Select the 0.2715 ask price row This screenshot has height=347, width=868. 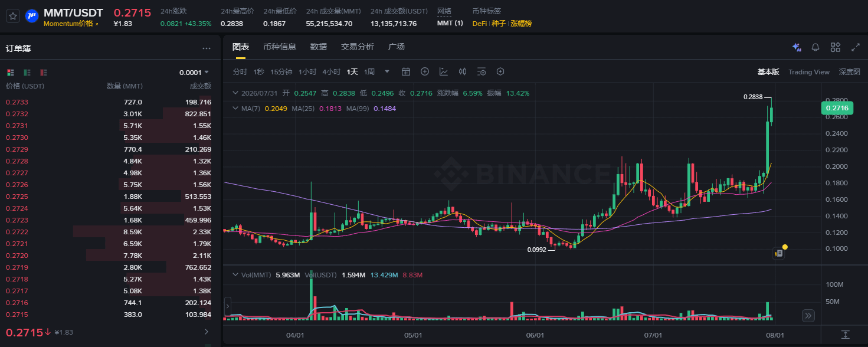pyautogui.click(x=110, y=315)
